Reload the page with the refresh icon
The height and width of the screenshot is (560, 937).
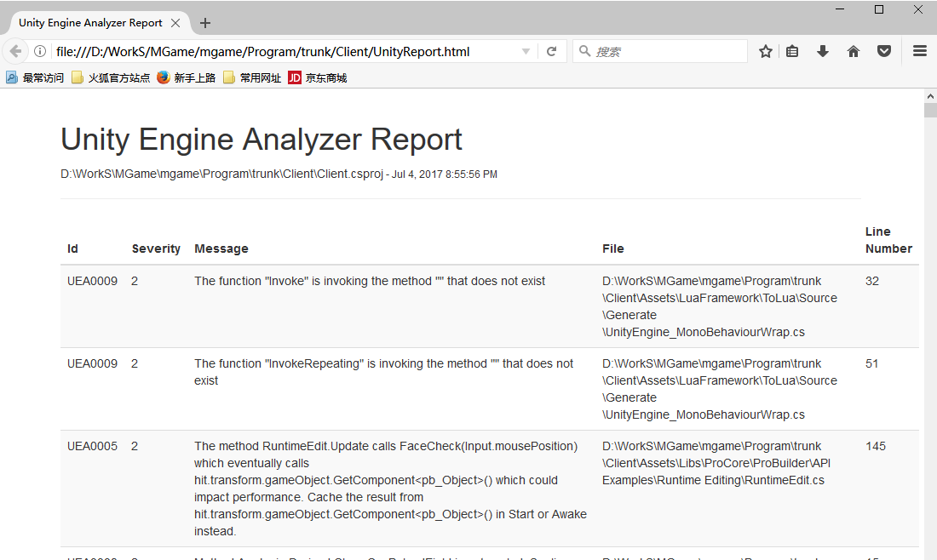pos(552,51)
